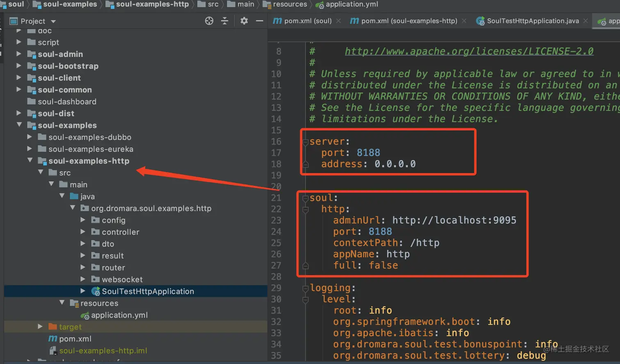Expand the soul-dist module
The height and width of the screenshot is (364, 620).
[x=19, y=113]
